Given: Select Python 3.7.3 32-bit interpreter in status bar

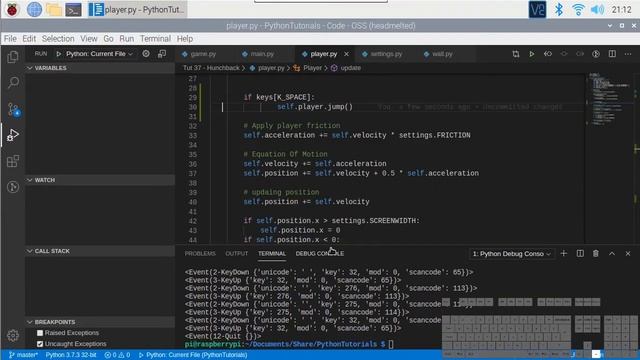Looking at the screenshot, I should click(71, 355).
